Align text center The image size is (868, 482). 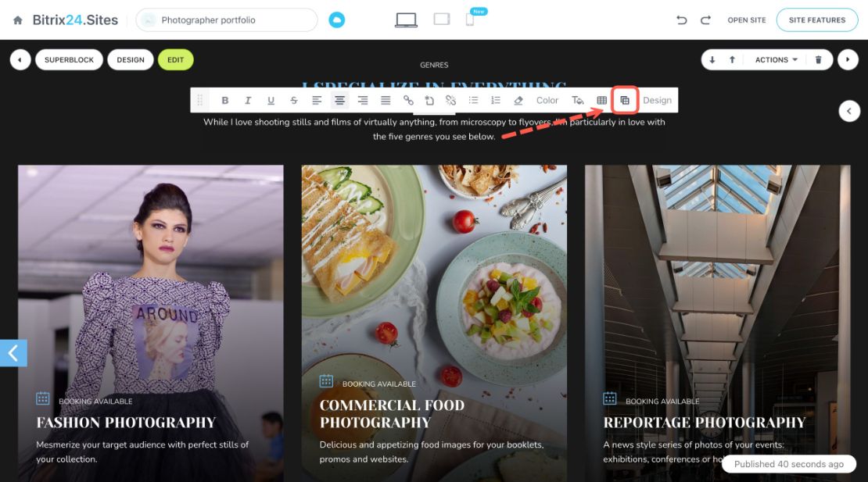coord(339,100)
